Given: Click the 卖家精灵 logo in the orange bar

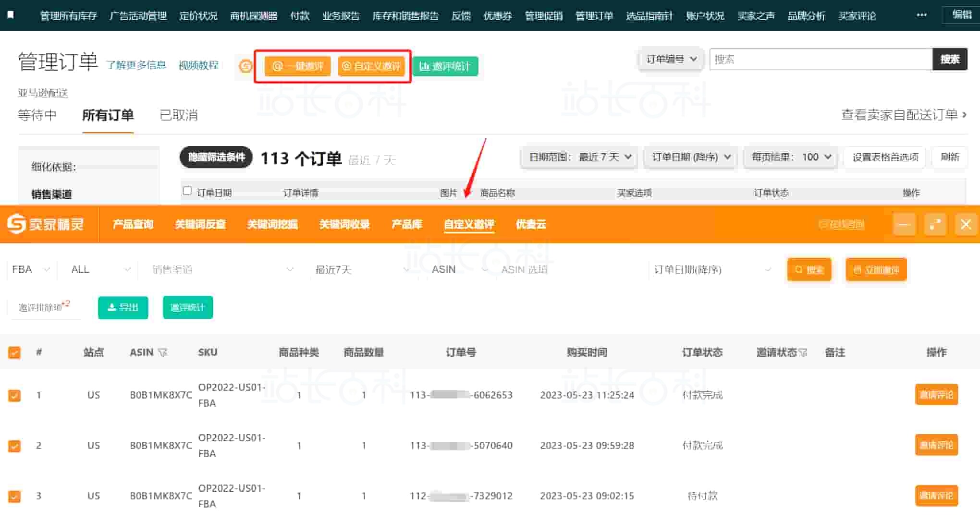Looking at the screenshot, I should click(46, 224).
